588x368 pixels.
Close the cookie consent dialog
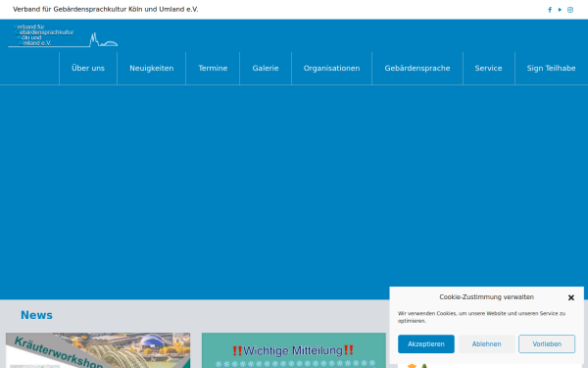pyautogui.click(x=570, y=297)
